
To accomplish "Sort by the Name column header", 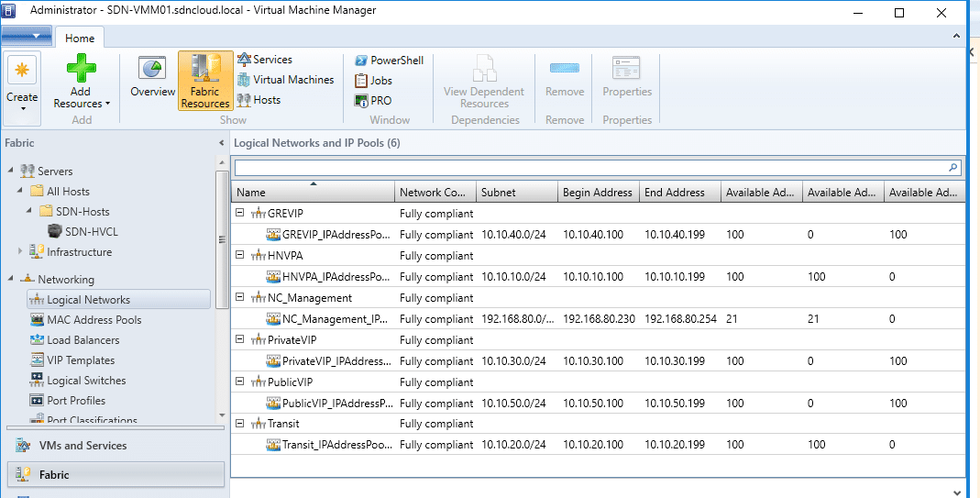I will click(314, 193).
